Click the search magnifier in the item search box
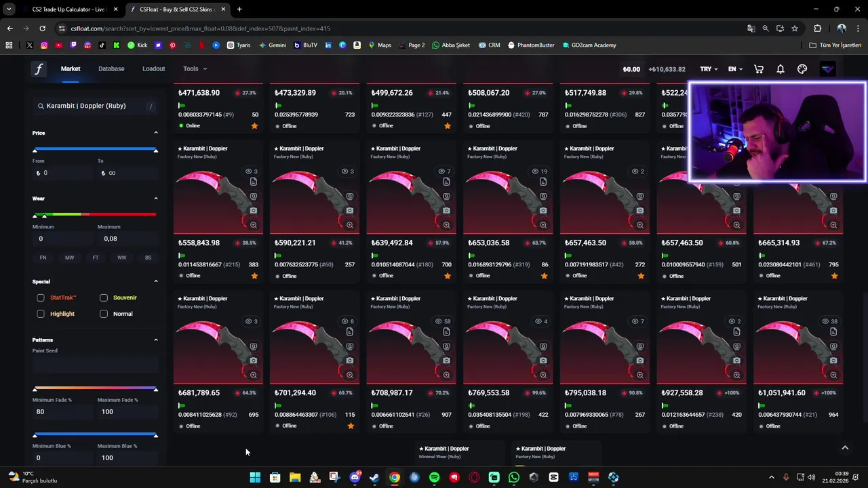The height and width of the screenshot is (488, 868). pyautogui.click(x=41, y=106)
